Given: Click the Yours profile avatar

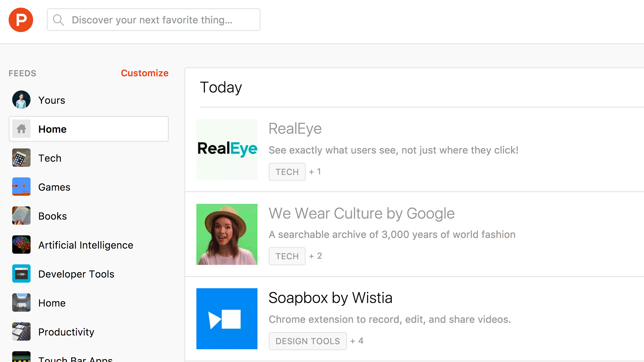Looking at the screenshot, I should click(21, 100).
